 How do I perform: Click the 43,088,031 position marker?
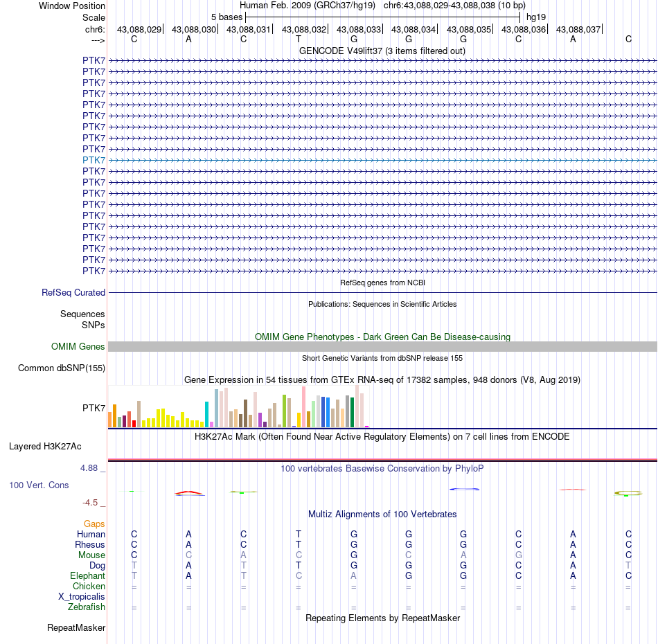[x=249, y=29]
